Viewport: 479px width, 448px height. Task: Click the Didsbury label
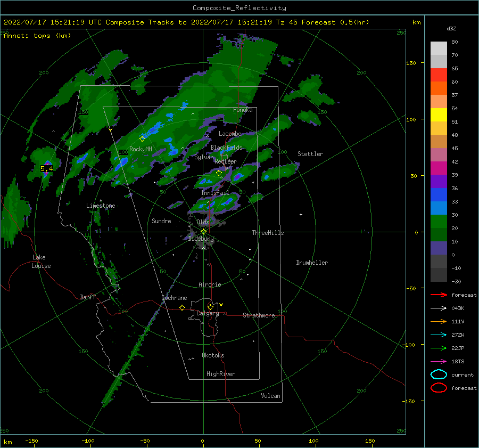pos(201,239)
